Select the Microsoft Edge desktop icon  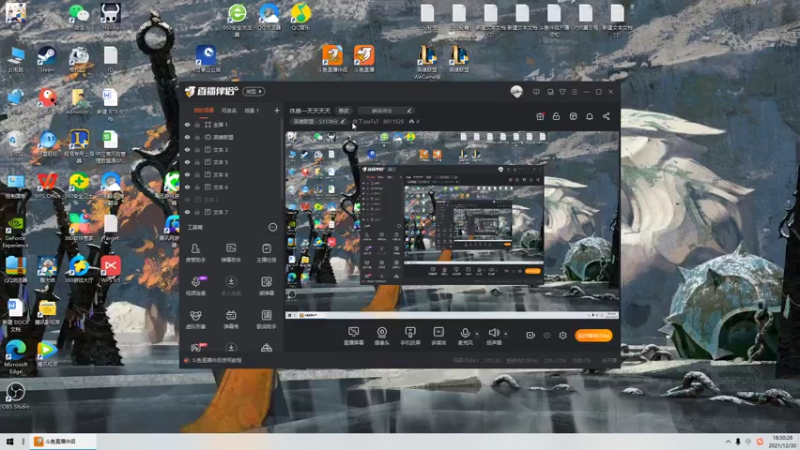(15, 356)
